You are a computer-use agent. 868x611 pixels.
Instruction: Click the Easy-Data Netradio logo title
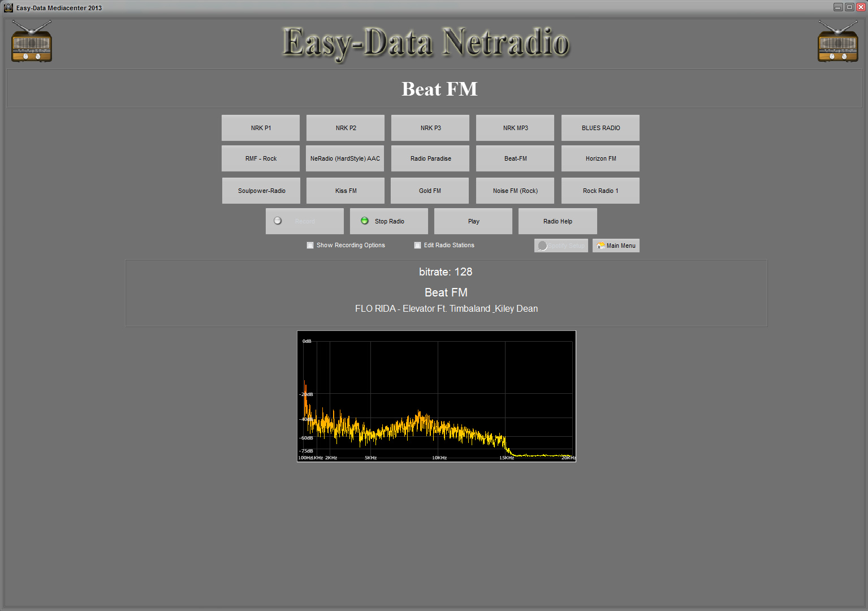tap(426, 42)
